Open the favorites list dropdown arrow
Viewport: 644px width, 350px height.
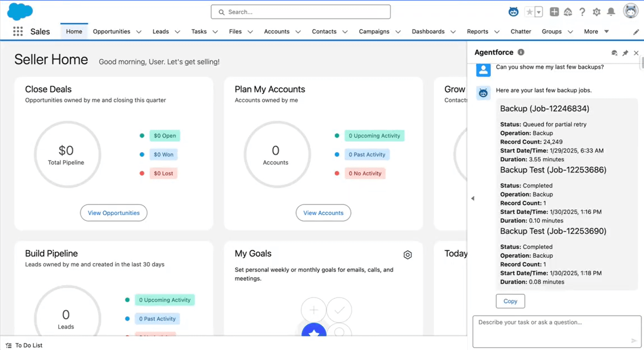point(538,12)
